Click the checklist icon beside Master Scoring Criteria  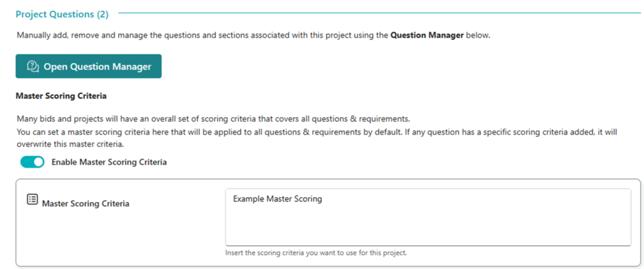pyautogui.click(x=32, y=200)
